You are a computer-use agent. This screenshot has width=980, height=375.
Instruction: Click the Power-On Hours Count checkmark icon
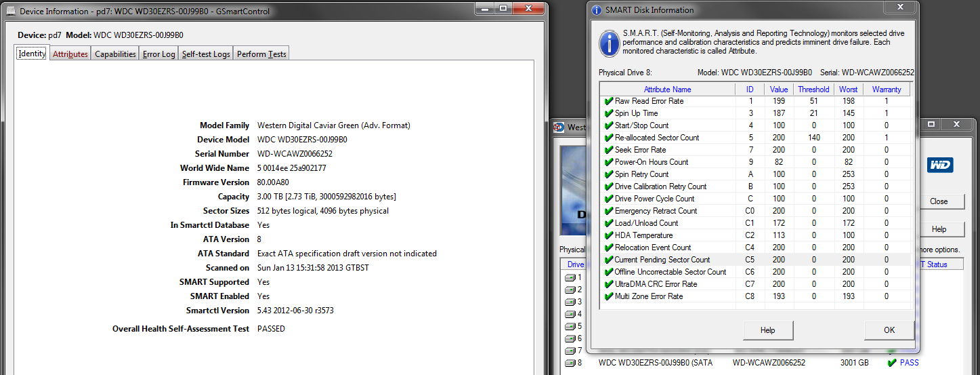[x=609, y=162]
